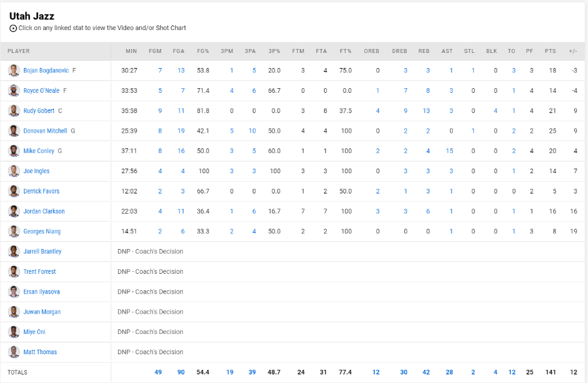Open Royce O'Neale's player profile link

point(41,90)
